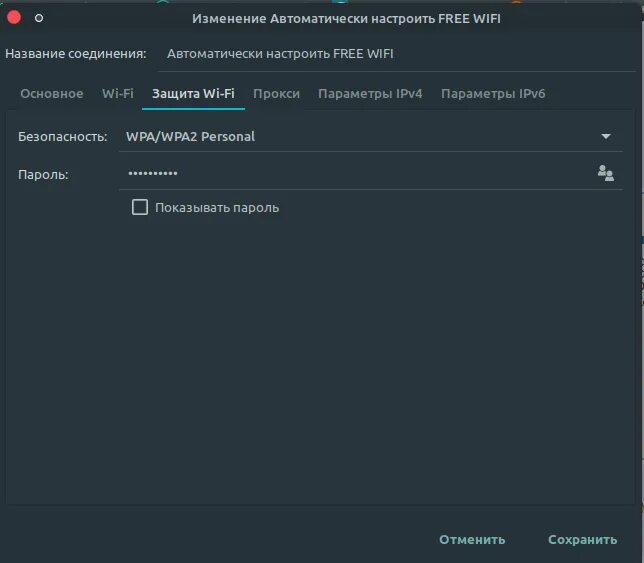Click the small circle window button in title bar

tap(39, 18)
